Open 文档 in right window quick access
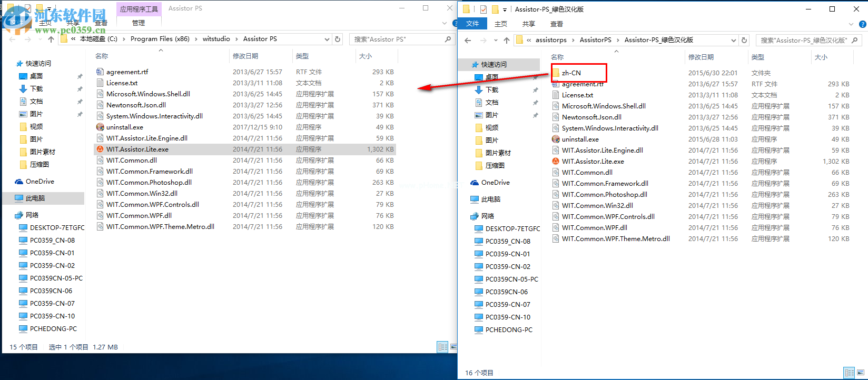868x380 pixels. (x=492, y=103)
